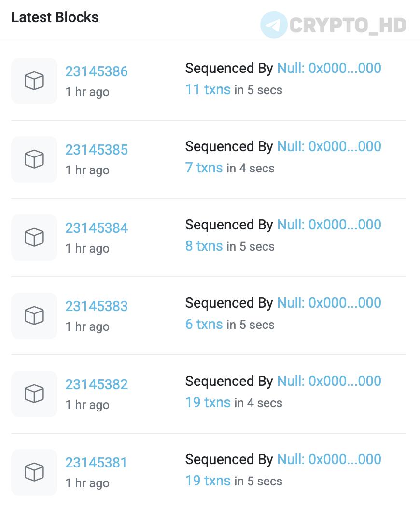Open block number 23145386
This screenshot has height=510, width=420.
coord(97,71)
